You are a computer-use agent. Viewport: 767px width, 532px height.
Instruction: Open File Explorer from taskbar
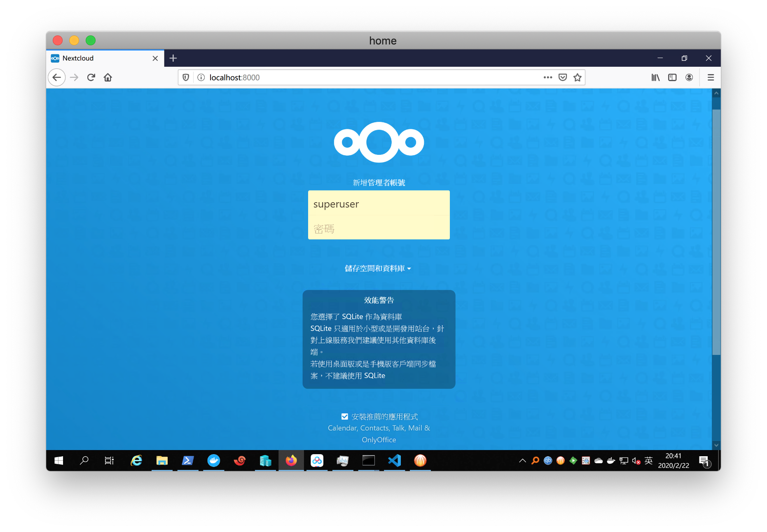point(162,460)
